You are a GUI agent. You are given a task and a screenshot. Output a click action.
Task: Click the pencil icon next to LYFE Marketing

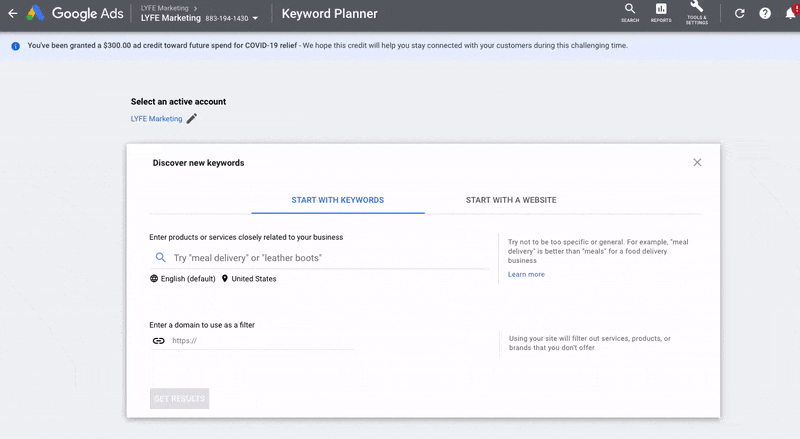192,119
